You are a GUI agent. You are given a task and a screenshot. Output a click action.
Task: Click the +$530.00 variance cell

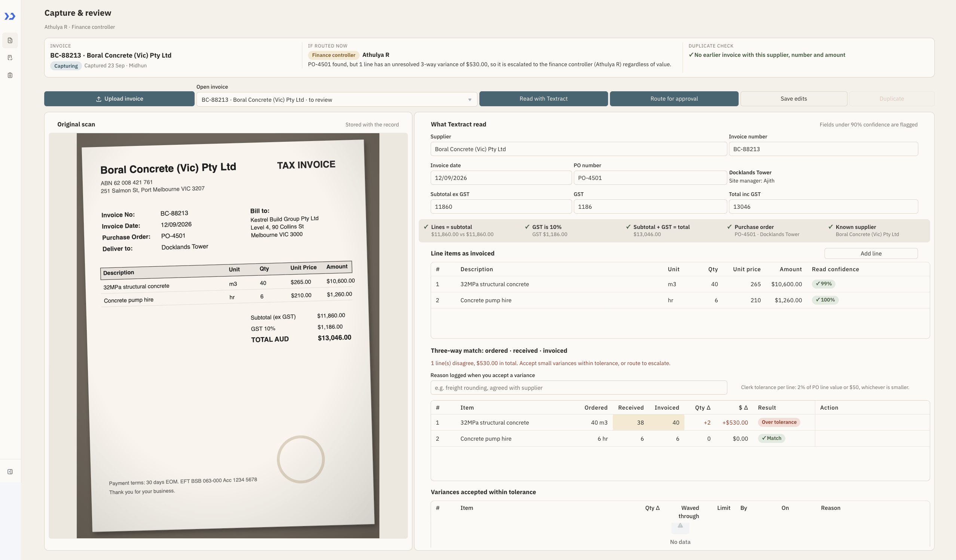(735, 423)
